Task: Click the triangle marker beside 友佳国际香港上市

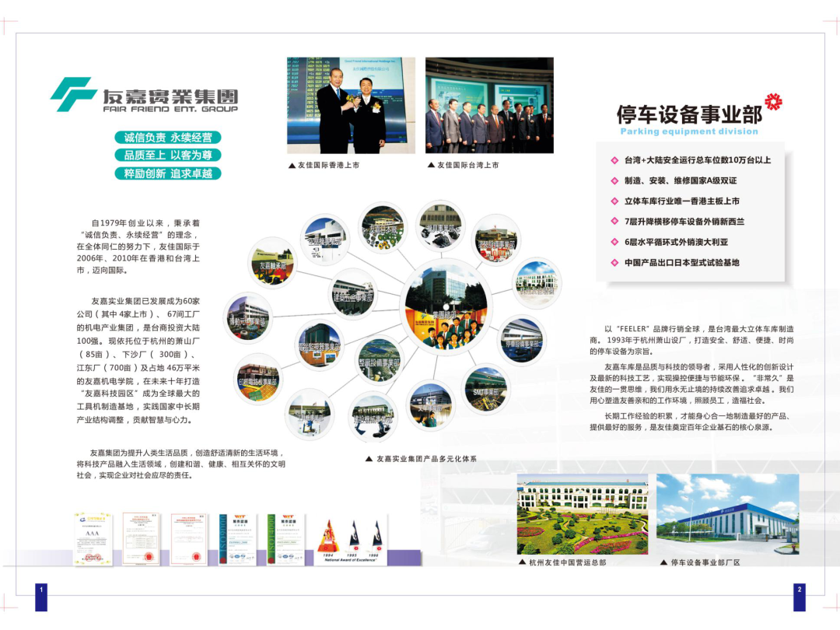Action: (x=293, y=163)
